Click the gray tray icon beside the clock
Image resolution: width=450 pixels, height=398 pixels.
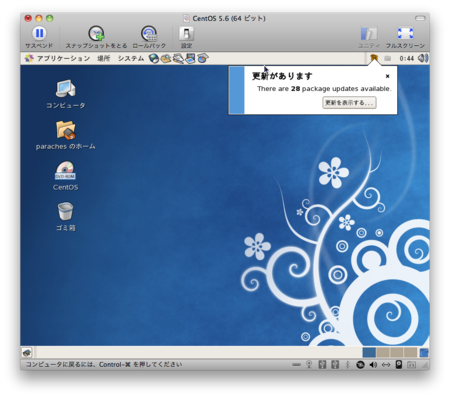click(387, 59)
